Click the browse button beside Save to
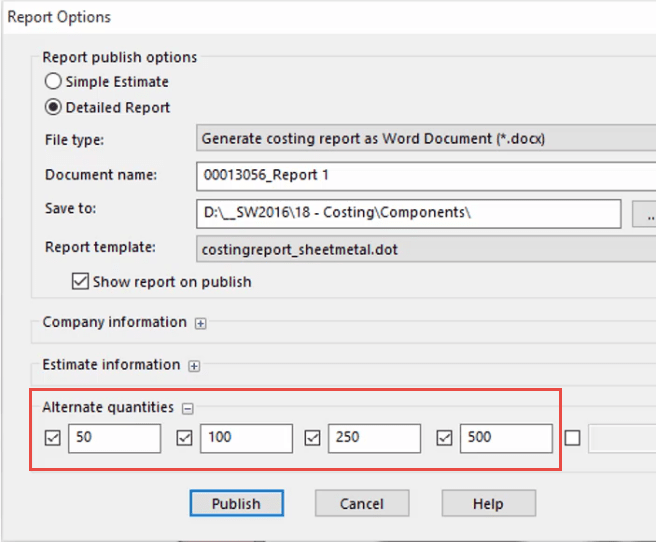 point(644,213)
